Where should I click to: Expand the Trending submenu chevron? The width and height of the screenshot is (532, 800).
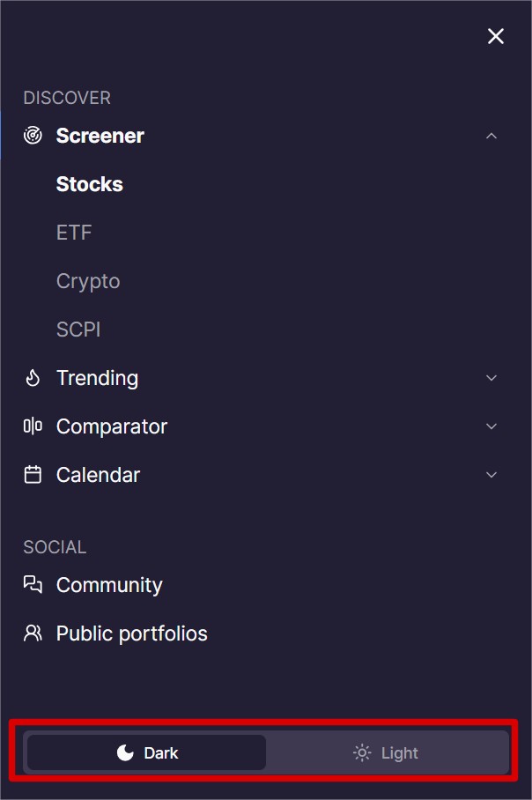491,378
